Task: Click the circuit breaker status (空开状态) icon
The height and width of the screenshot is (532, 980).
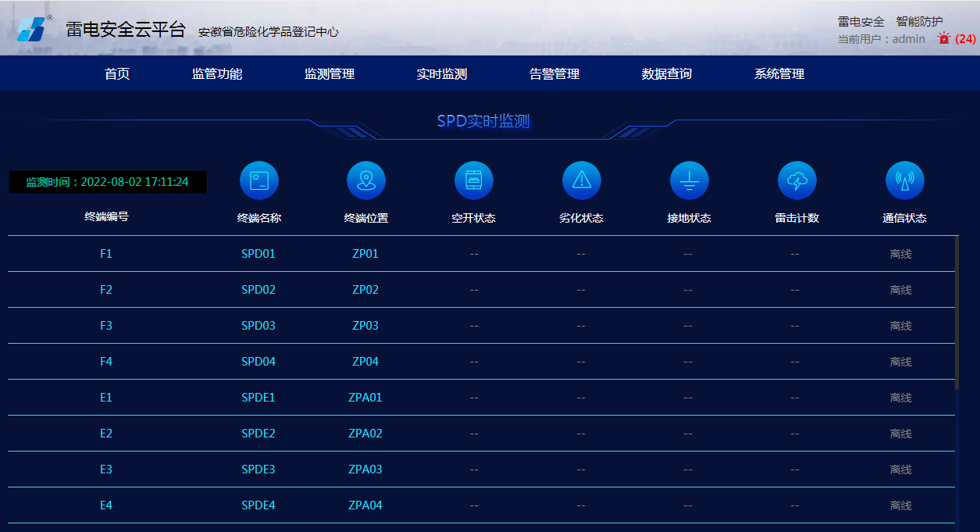Action: 473,180
